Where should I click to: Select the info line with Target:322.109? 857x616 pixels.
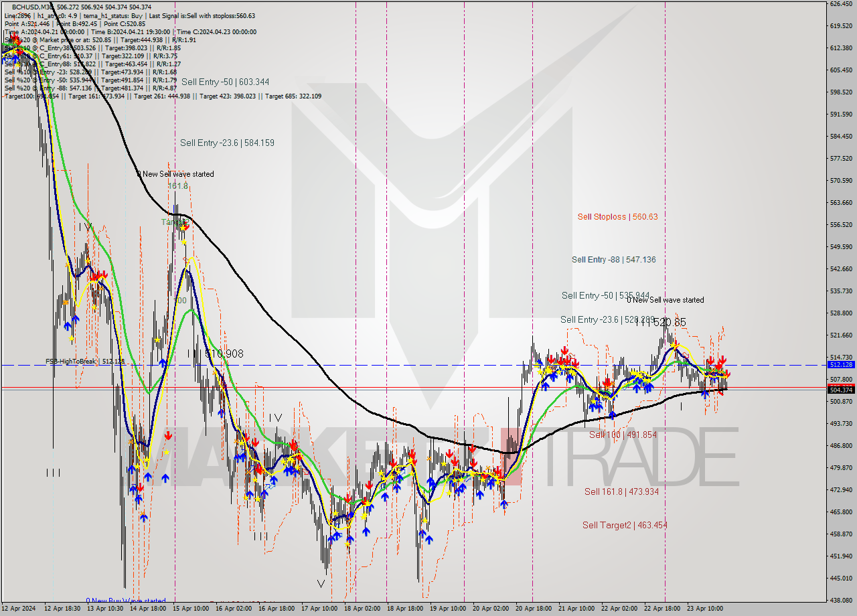coord(92,56)
